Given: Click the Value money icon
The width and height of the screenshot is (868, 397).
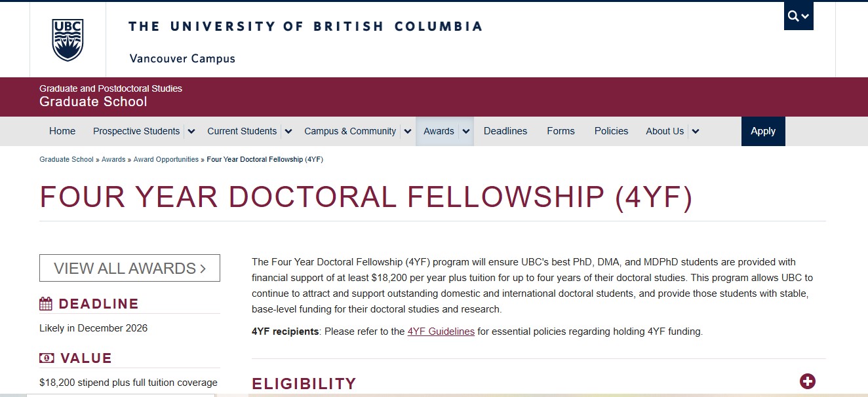Looking at the screenshot, I should pyautogui.click(x=47, y=358).
